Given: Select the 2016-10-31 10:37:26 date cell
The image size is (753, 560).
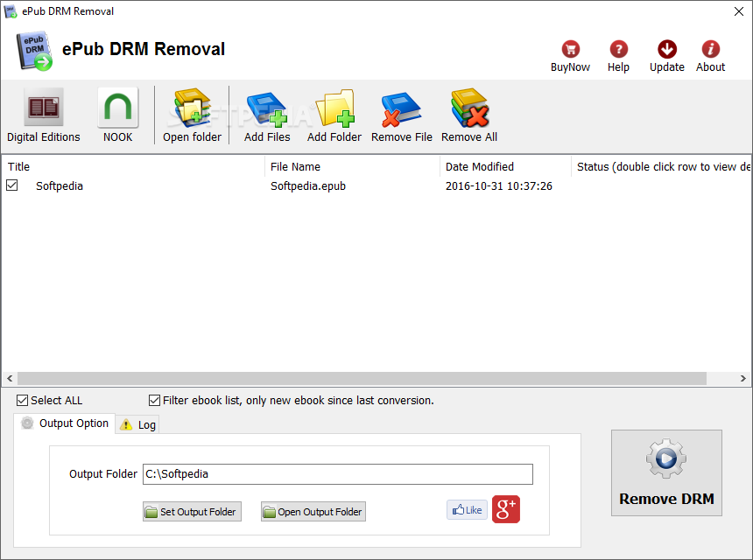Looking at the screenshot, I should [499, 185].
